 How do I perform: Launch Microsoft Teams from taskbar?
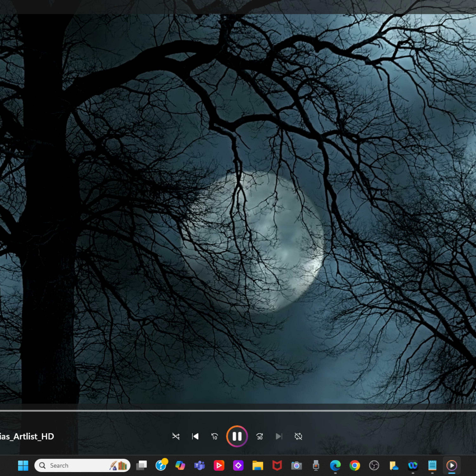[199, 465]
